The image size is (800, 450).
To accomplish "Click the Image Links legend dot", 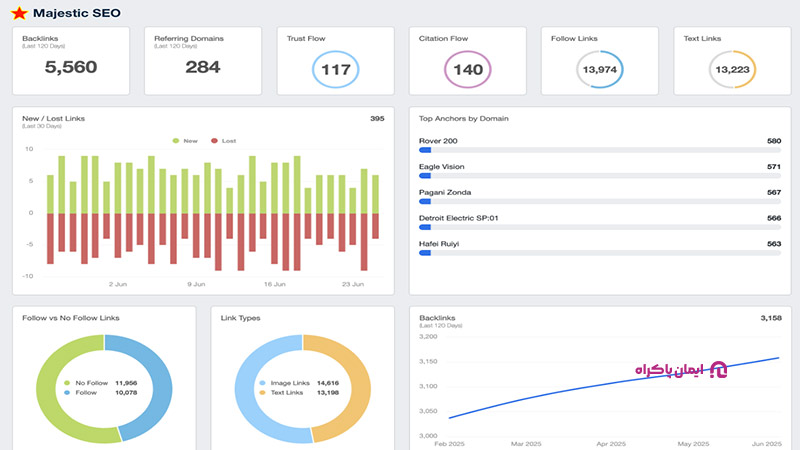I will coord(262,383).
